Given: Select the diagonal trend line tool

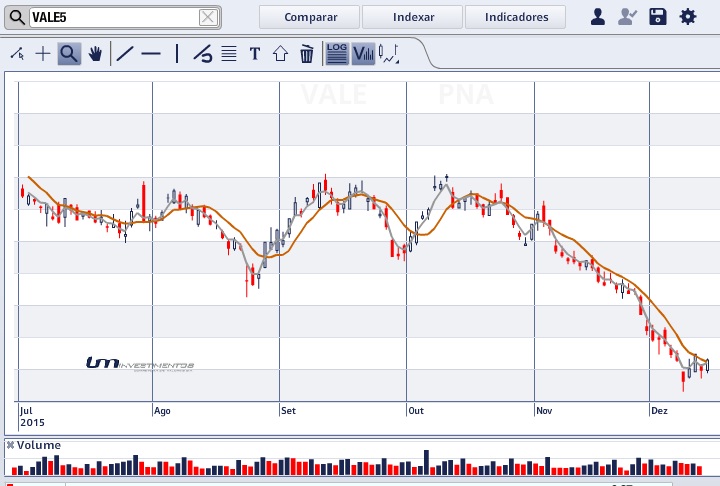Looking at the screenshot, I should pos(125,54).
